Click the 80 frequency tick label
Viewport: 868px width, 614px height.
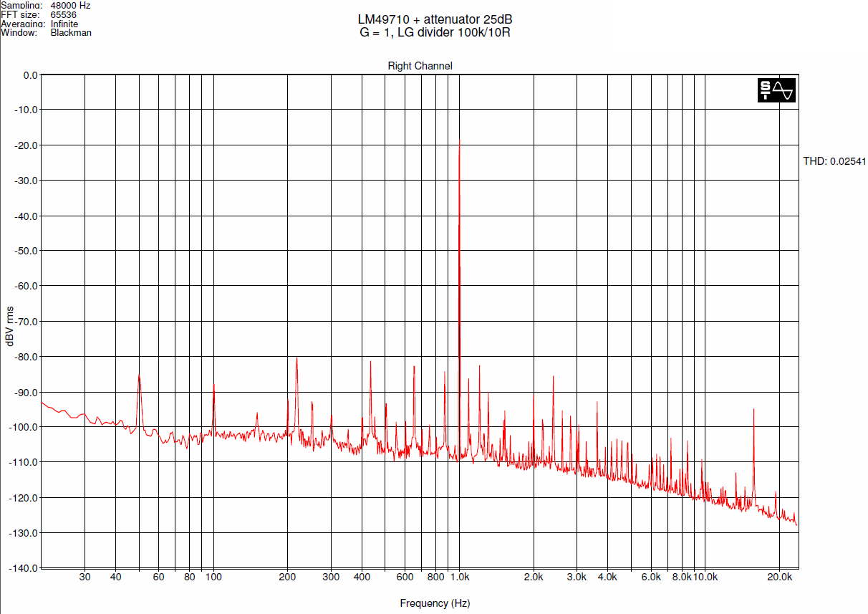(190, 577)
